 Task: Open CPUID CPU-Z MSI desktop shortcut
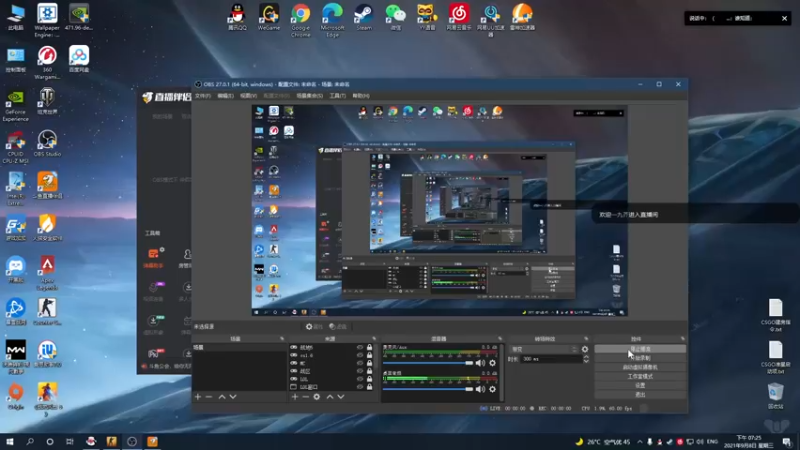pyautogui.click(x=15, y=148)
